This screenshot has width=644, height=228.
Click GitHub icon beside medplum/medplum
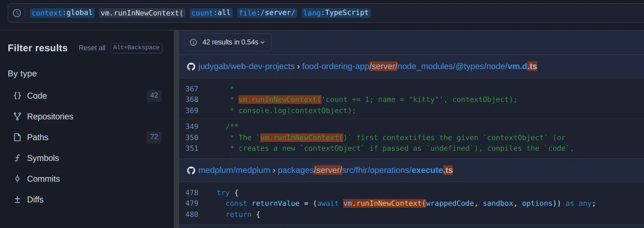click(191, 171)
